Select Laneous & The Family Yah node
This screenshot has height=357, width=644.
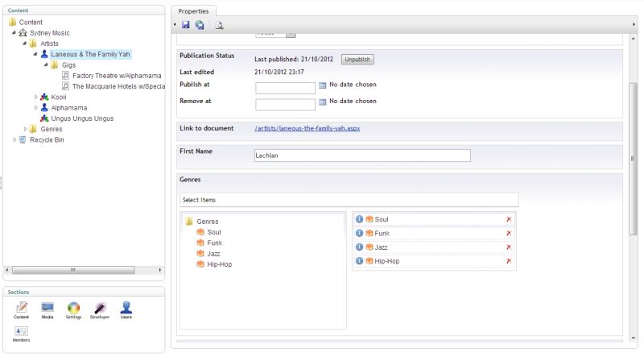(90, 54)
